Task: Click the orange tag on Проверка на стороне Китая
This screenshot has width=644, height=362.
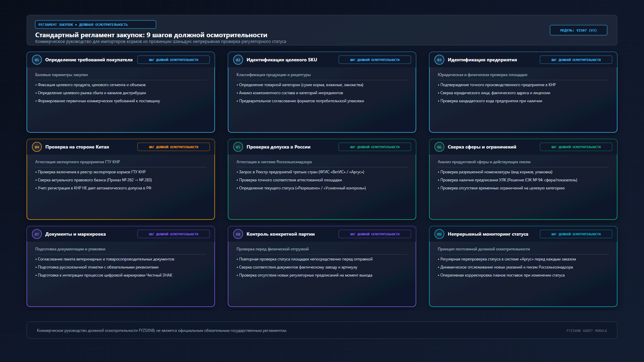Action: 173,147
